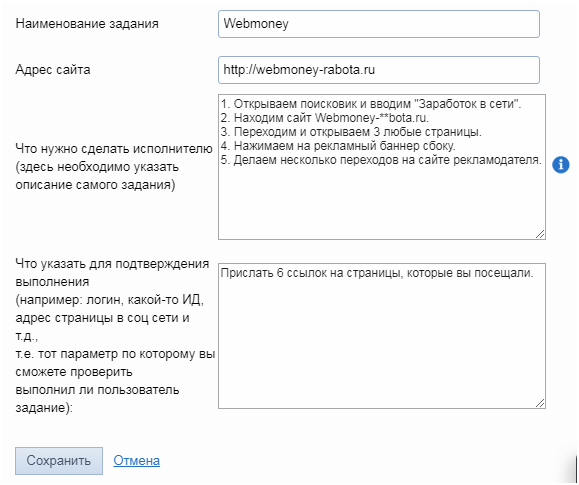Viewport: 579px width, 485px height.
Task: Click the text 'Прислать 6 ссылок на страницы'
Action: 311,273
